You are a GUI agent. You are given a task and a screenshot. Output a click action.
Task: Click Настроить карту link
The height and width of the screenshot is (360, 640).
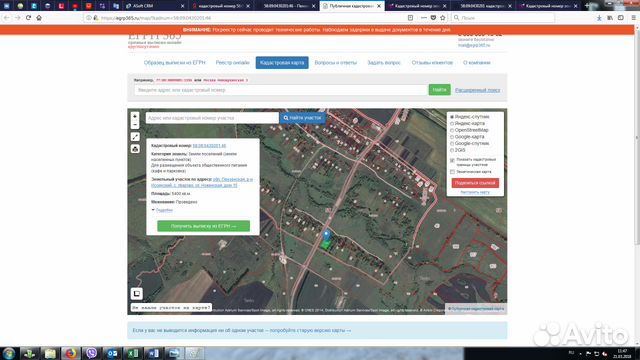click(x=475, y=192)
